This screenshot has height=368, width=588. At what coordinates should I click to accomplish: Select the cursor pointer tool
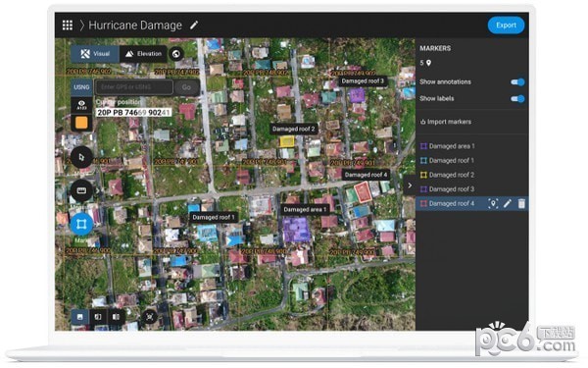(81, 157)
